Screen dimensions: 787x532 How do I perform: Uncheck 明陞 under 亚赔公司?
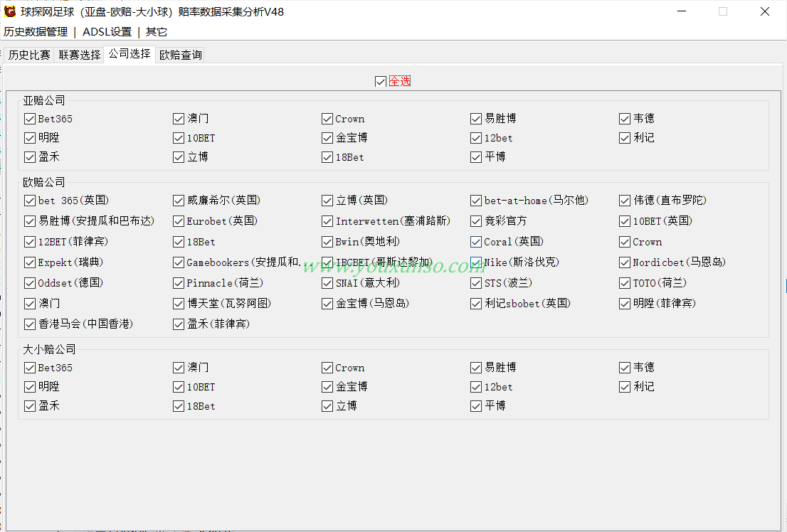pos(30,138)
